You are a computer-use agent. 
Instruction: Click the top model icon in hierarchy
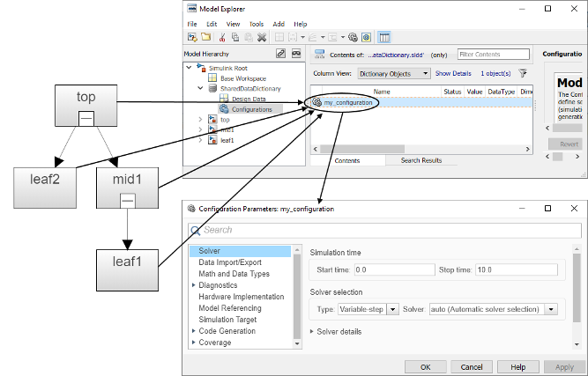coord(212,119)
